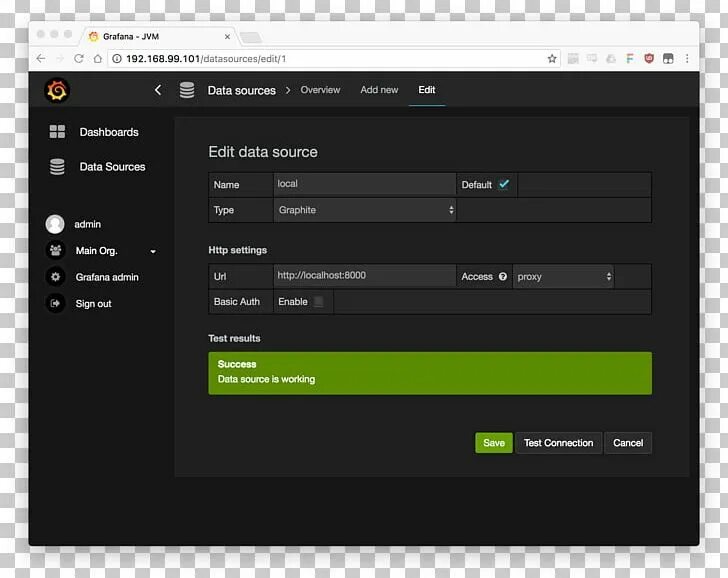This screenshot has height=578, width=728.
Task: Click the Data sources breadcrumb title
Action: coord(241,90)
